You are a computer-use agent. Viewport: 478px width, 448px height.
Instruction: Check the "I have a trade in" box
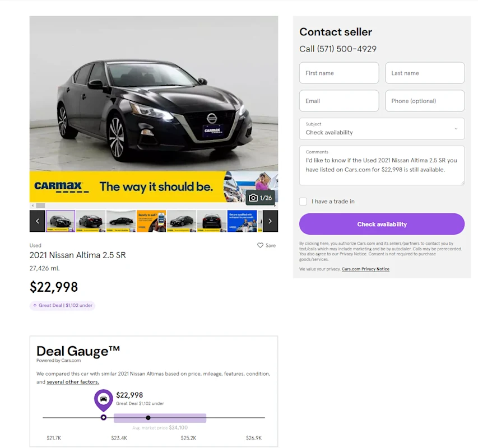pos(303,201)
